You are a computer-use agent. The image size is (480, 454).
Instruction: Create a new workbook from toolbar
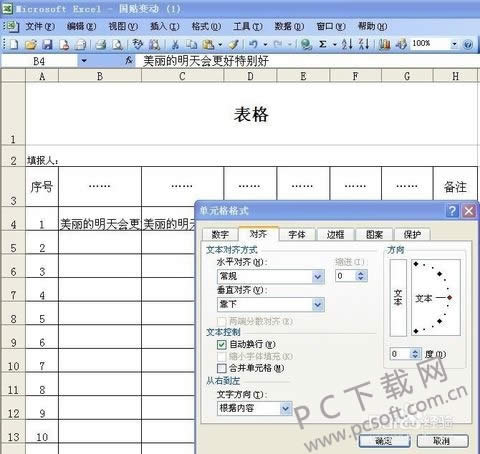pyautogui.click(x=13, y=44)
